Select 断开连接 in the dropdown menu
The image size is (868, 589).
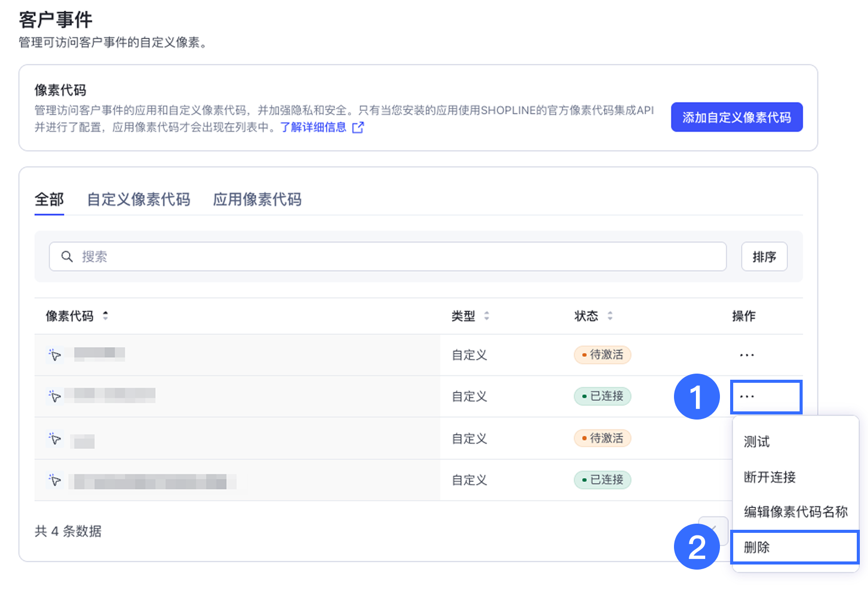point(769,477)
